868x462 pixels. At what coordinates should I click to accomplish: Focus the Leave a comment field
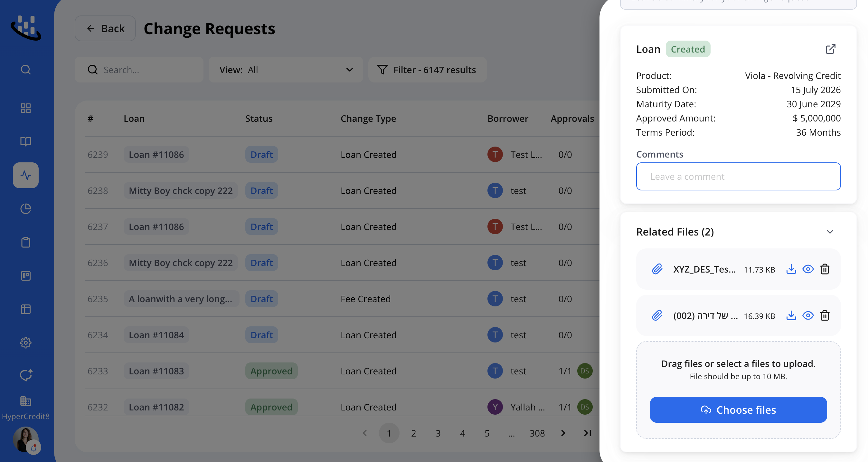pos(738,176)
